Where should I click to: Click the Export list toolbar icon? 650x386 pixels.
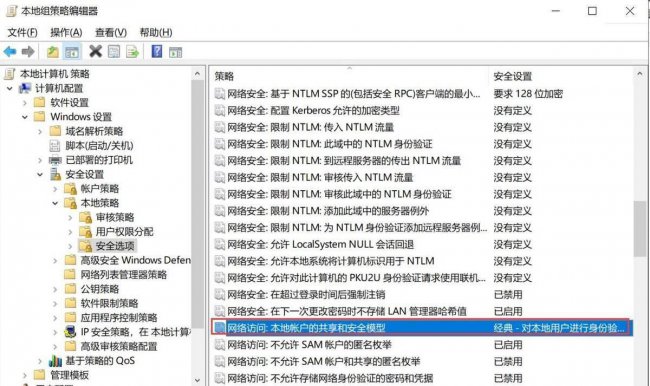[132, 52]
